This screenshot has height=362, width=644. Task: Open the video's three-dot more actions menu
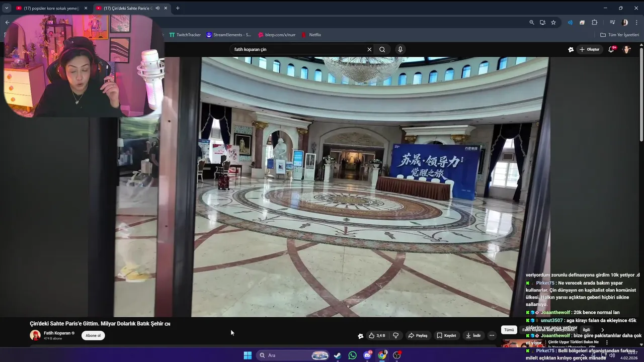492,335
